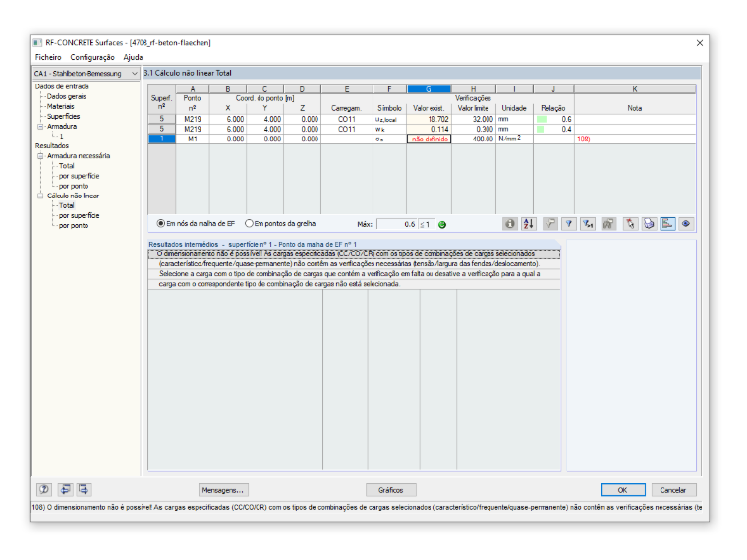This screenshot has height=560, width=747.
Task: Click the green relation bar for 0.4 row
Action: pos(541,129)
